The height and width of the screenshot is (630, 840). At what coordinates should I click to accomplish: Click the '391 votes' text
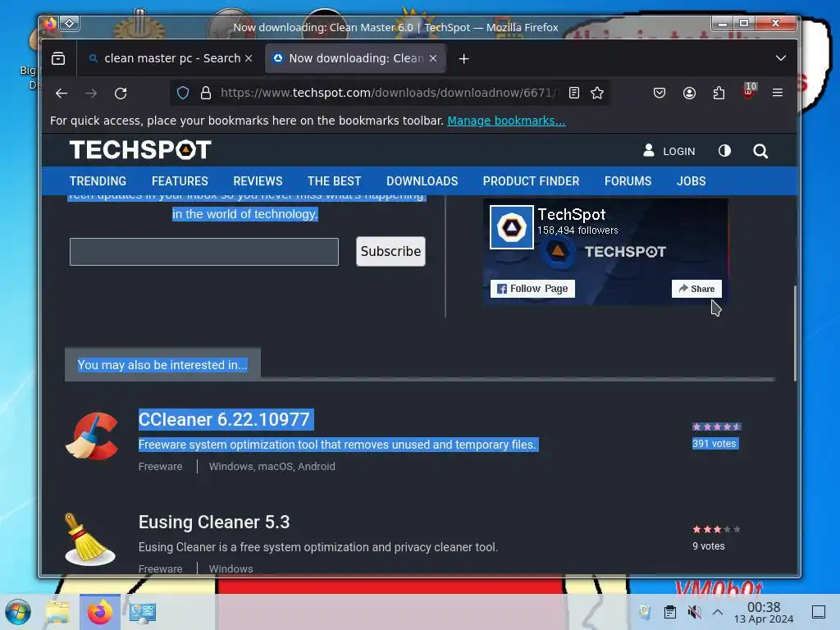pos(714,444)
